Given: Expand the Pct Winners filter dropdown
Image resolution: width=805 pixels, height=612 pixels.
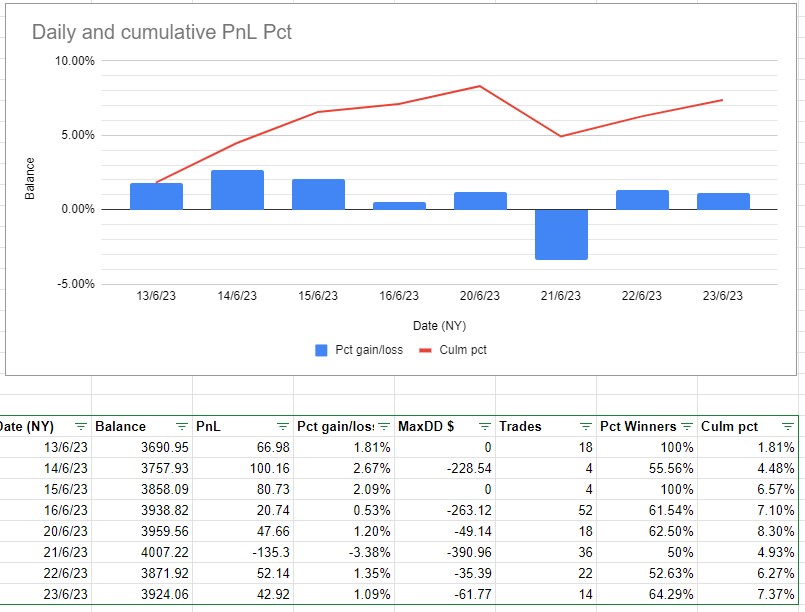Looking at the screenshot, I should click(x=686, y=426).
